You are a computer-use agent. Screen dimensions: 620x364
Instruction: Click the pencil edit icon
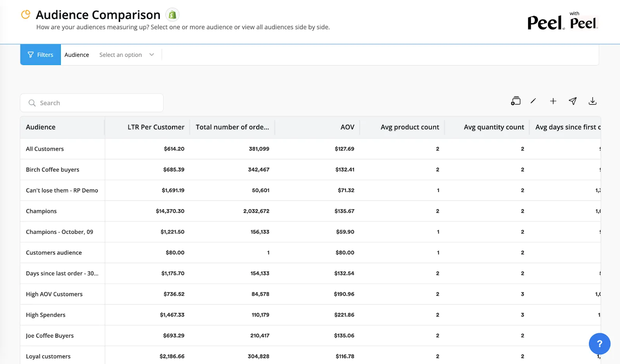point(533,101)
